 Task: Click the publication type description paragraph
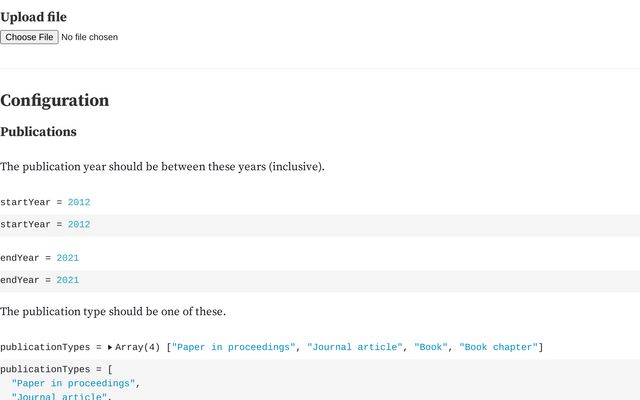(x=113, y=311)
